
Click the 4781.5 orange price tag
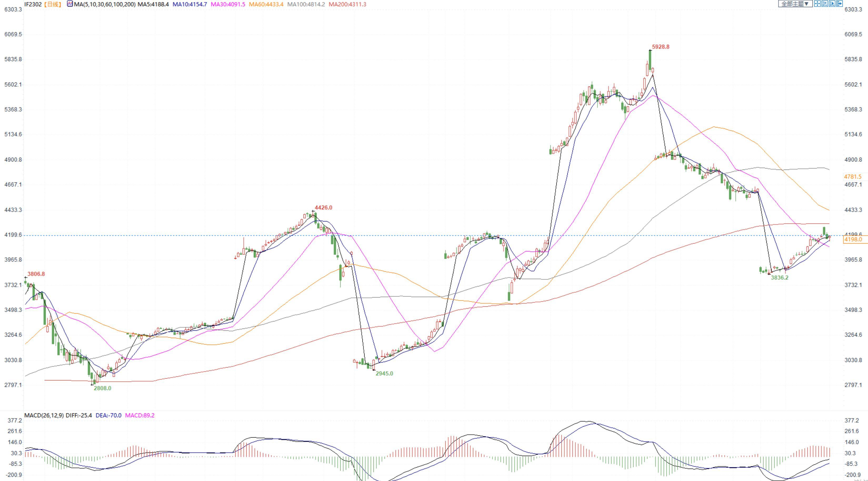point(852,177)
